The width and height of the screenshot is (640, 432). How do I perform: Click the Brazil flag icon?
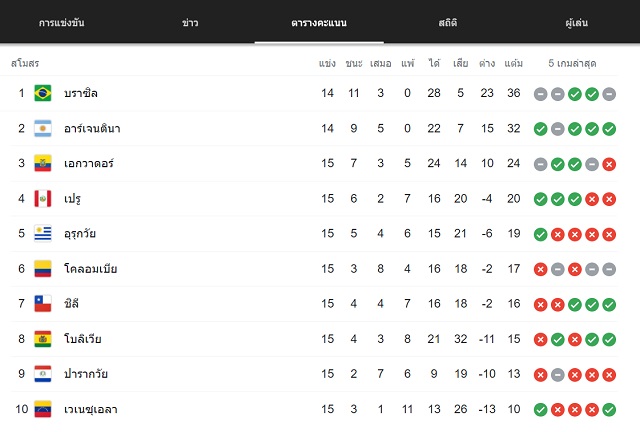click(43, 93)
